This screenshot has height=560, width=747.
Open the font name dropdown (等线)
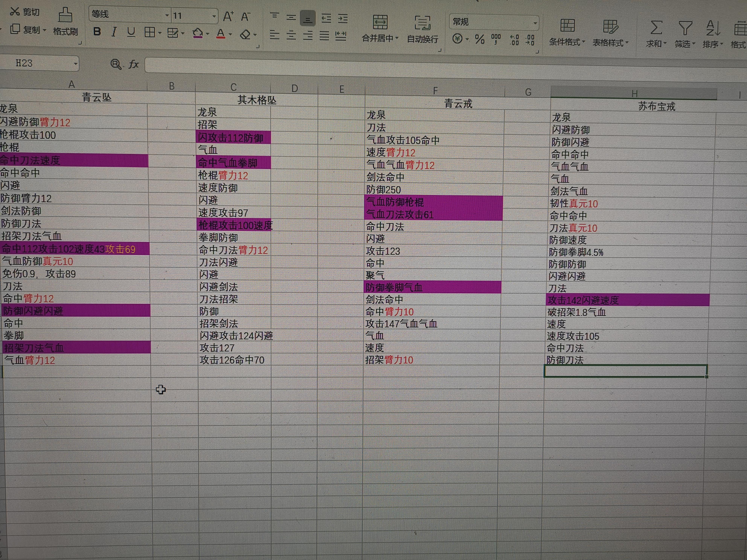pos(167,16)
